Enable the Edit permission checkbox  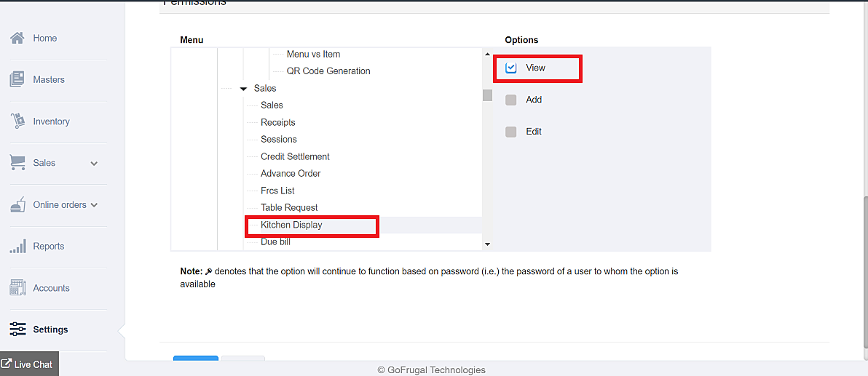click(511, 132)
